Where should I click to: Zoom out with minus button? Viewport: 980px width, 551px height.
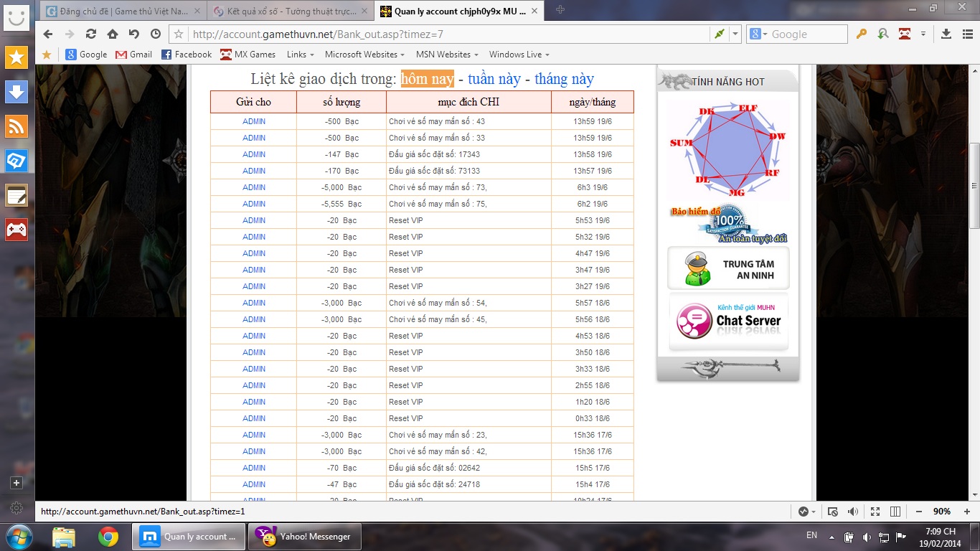tap(919, 512)
